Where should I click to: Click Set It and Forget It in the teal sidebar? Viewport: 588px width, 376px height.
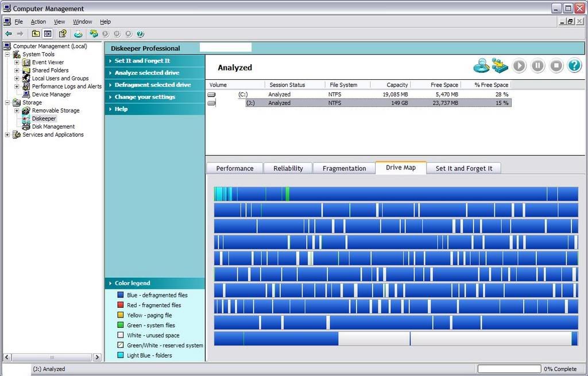coord(155,61)
